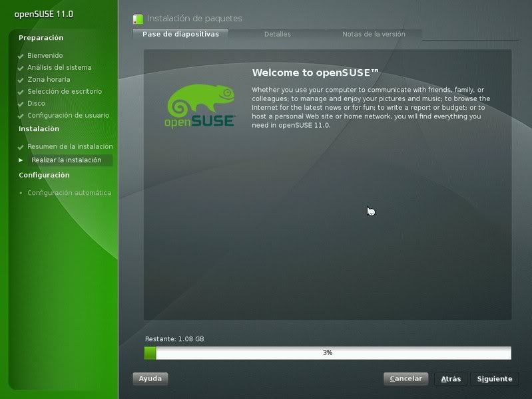
Task: Select the Selección de escritorio step
Action: pos(65,91)
